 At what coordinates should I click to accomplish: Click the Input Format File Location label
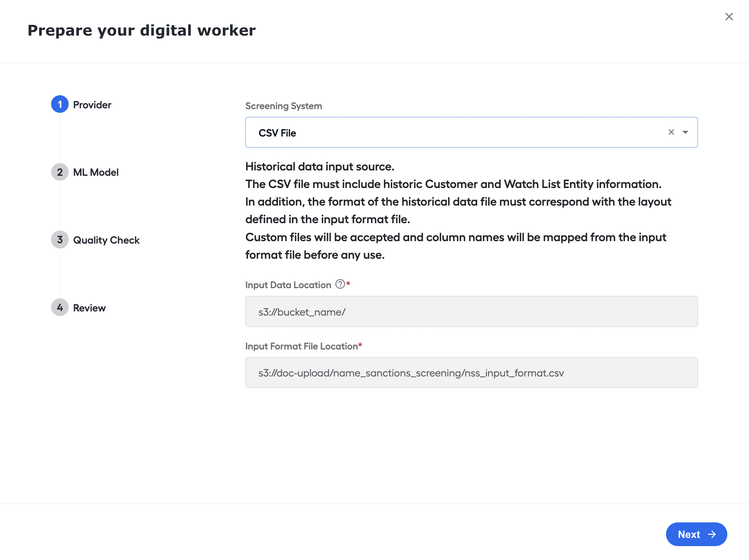pos(302,346)
